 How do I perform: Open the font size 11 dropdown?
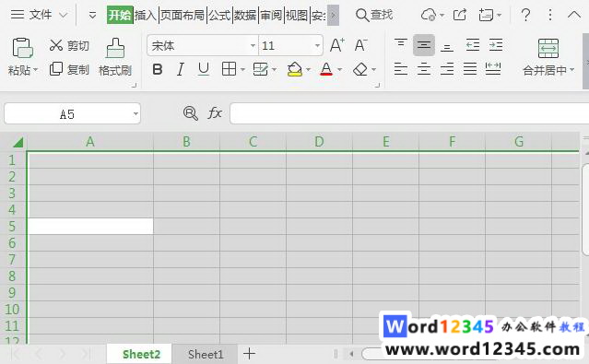click(317, 46)
